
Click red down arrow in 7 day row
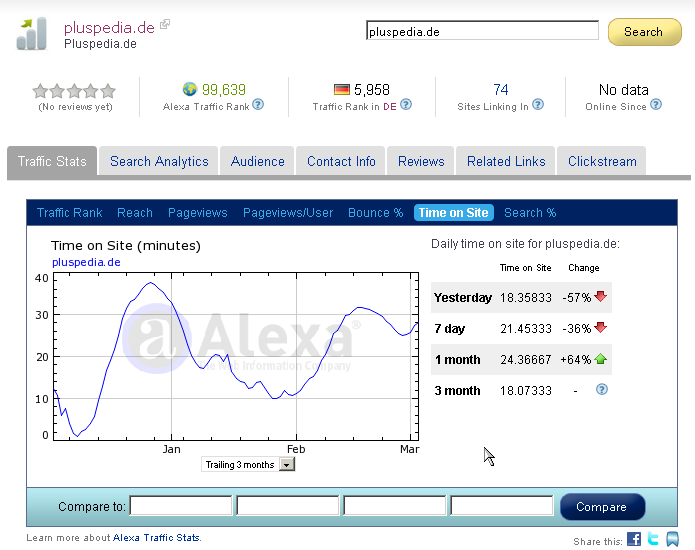point(601,328)
